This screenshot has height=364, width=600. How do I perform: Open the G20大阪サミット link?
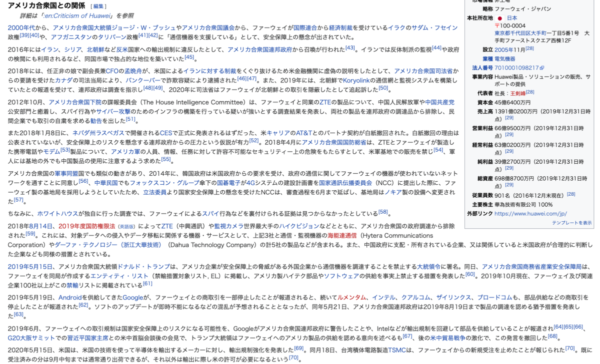[31, 338]
